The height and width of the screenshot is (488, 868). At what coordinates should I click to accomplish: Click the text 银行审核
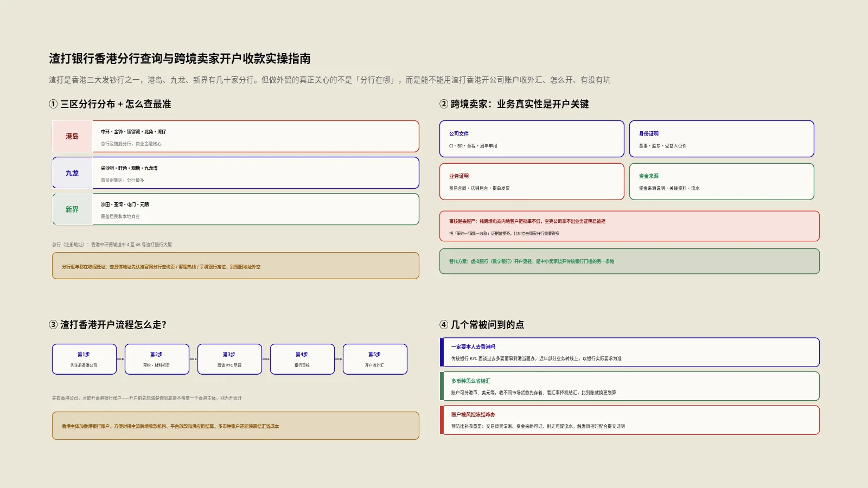[x=302, y=365]
